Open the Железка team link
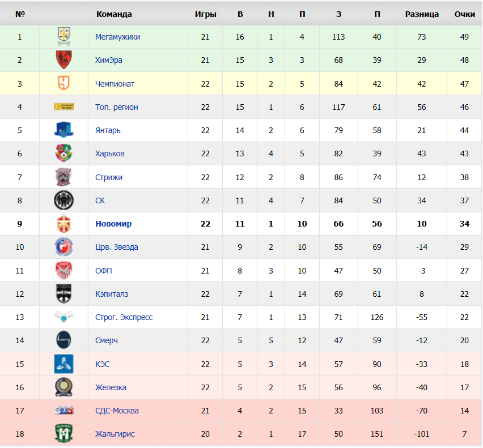This screenshot has width=483, height=448. [111, 387]
